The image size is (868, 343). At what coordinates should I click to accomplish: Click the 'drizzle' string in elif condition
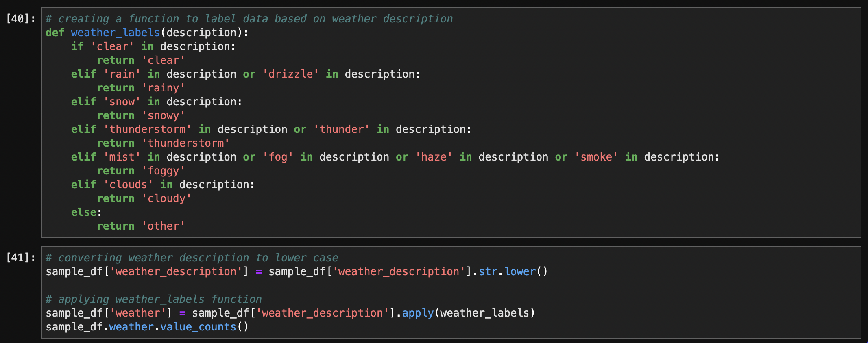click(x=290, y=74)
